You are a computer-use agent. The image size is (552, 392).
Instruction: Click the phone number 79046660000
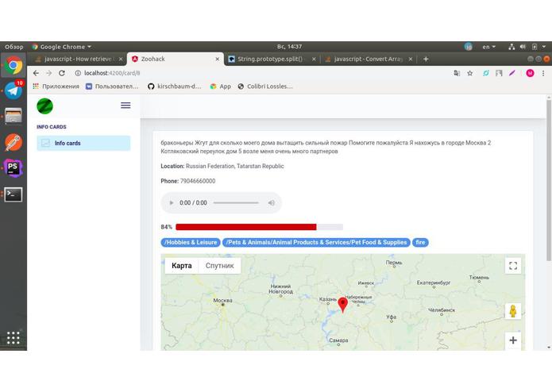pos(198,181)
